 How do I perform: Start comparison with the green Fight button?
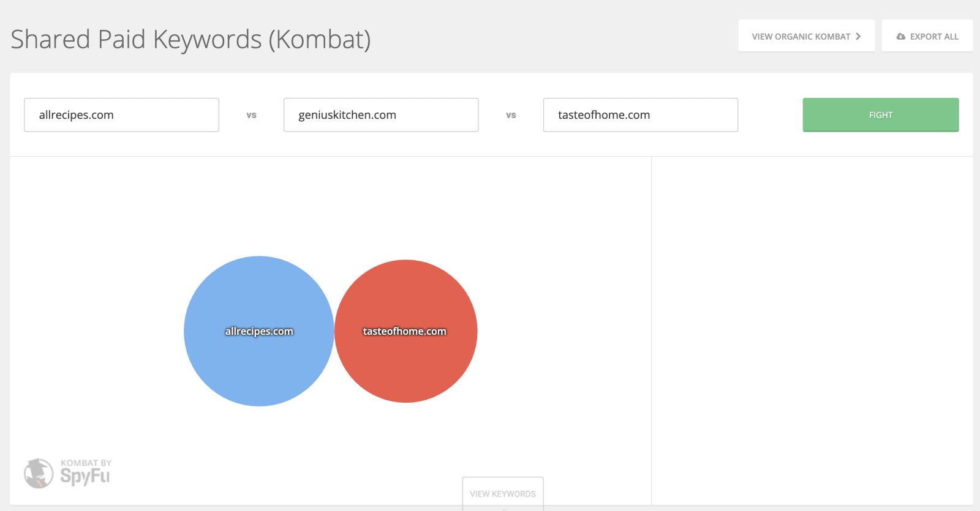881,115
